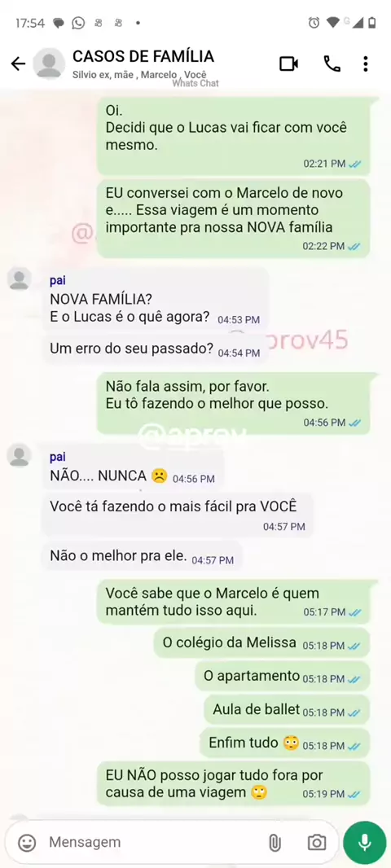Open the emoji picker in message bar
The height and width of the screenshot is (868, 391).
(27, 843)
